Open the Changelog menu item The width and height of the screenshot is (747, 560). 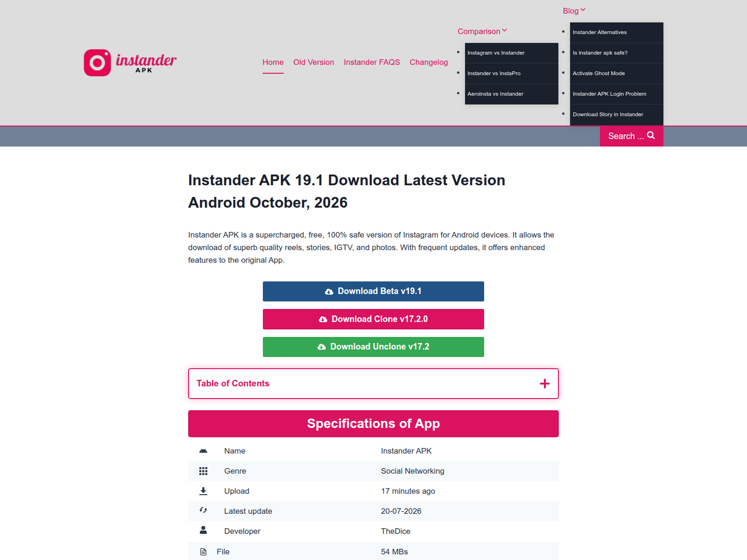pyautogui.click(x=429, y=62)
